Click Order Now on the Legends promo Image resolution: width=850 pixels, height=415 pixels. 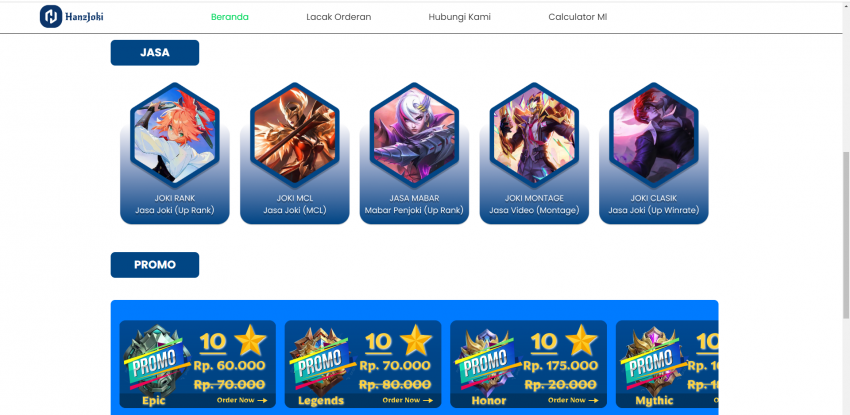coord(408,400)
